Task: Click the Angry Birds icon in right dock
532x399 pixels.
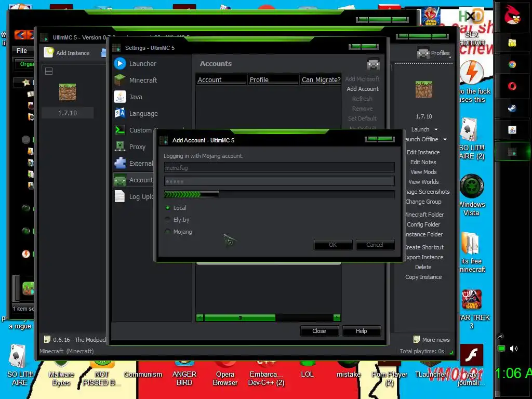Action: pos(512,15)
